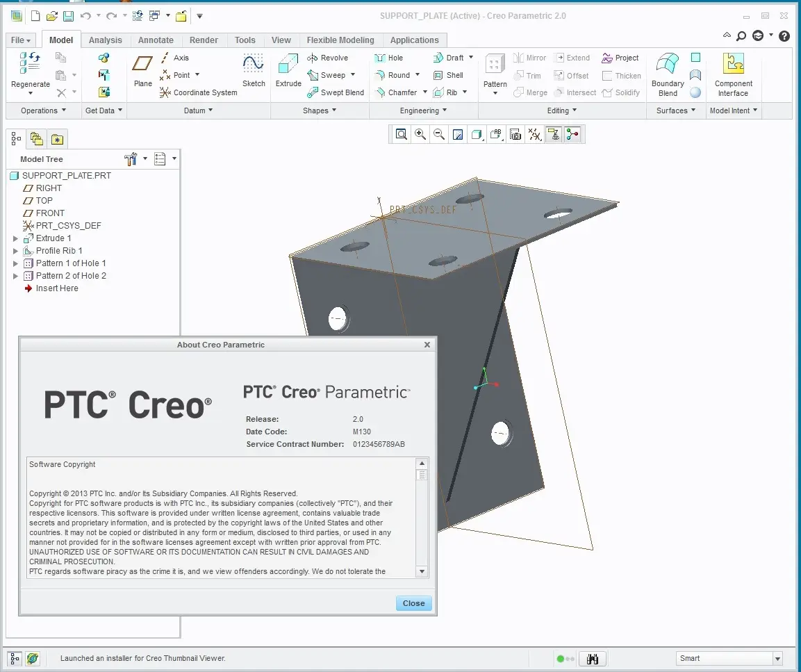Image resolution: width=801 pixels, height=672 pixels.
Task: Click the Swept Blend tool
Action: [x=336, y=92]
